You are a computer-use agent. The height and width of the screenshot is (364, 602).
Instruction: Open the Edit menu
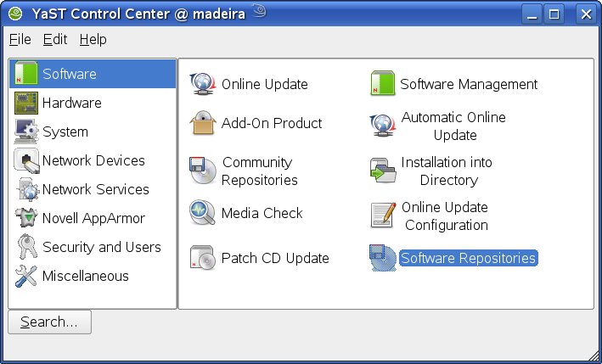(x=55, y=40)
